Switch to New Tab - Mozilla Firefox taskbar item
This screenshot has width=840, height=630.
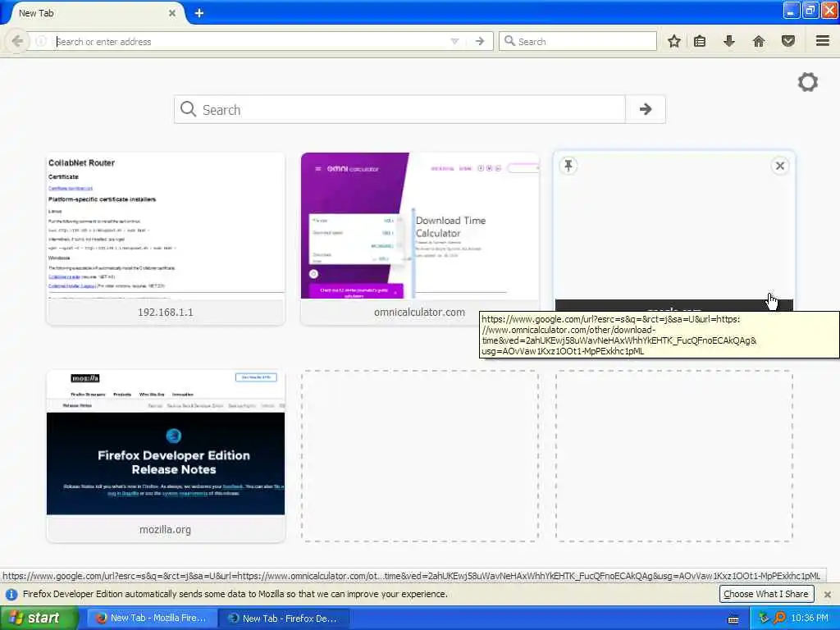pos(152,619)
